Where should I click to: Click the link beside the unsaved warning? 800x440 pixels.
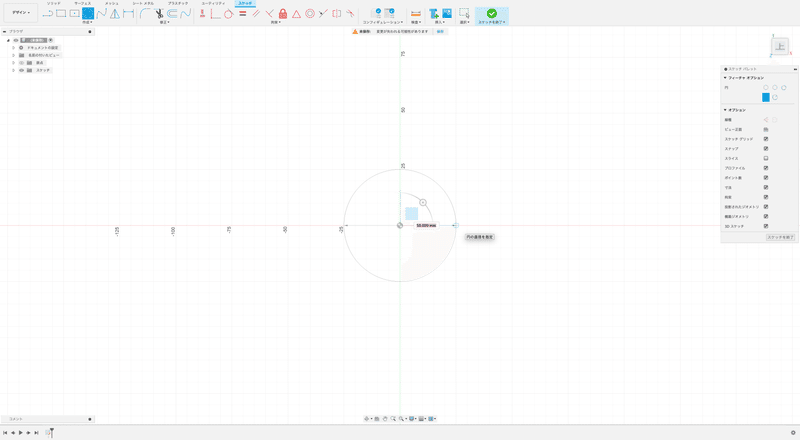[x=440, y=32]
